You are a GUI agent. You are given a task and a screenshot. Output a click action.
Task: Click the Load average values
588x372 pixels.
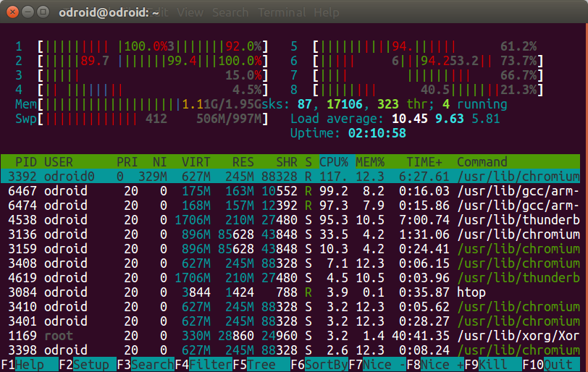point(445,119)
